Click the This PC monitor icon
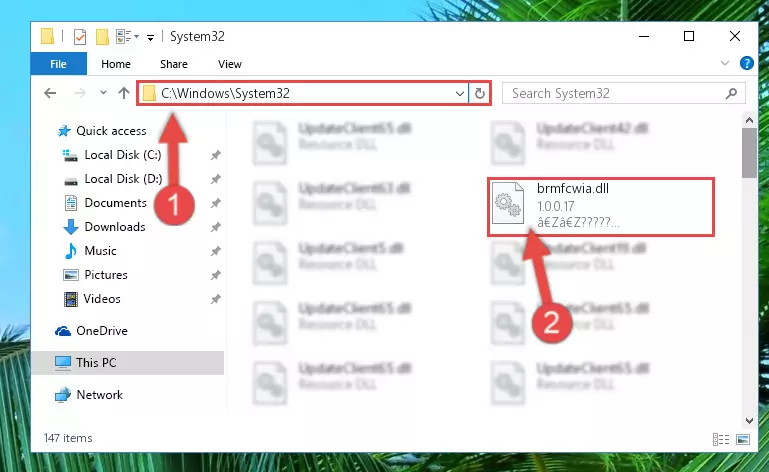Screen dimensions: 769x472 (x=63, y=363)
